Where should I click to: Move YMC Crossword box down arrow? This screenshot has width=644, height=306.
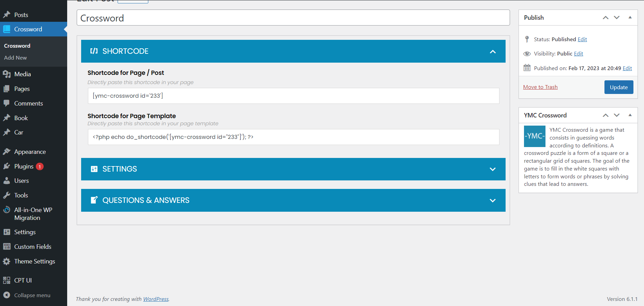coord(617,115)
